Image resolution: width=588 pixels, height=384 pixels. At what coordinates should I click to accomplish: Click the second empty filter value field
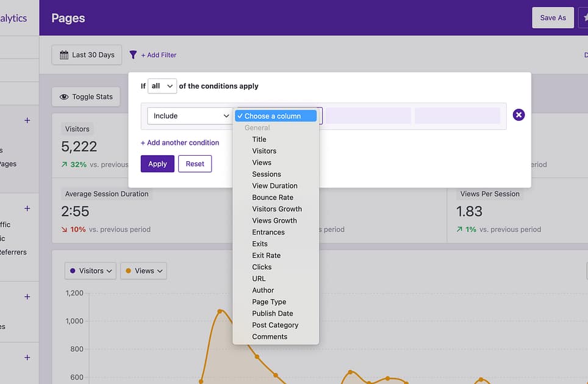coord(457,116)
